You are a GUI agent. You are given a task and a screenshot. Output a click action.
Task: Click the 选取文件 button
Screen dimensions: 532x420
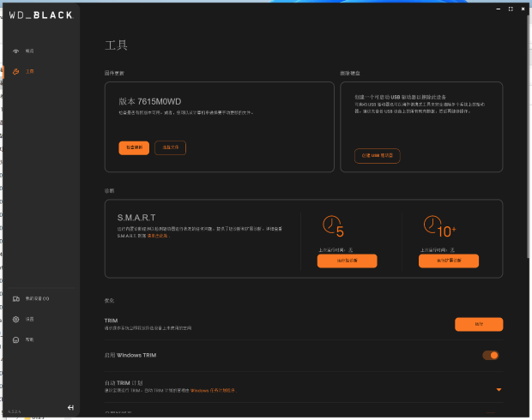coord(170,147)
